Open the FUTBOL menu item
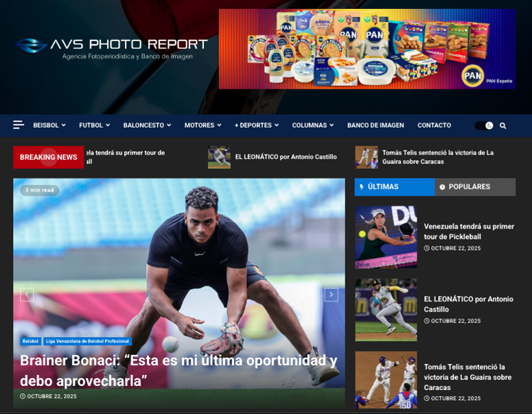The width and height of the screenshot is (532, 414). point(91,125)
